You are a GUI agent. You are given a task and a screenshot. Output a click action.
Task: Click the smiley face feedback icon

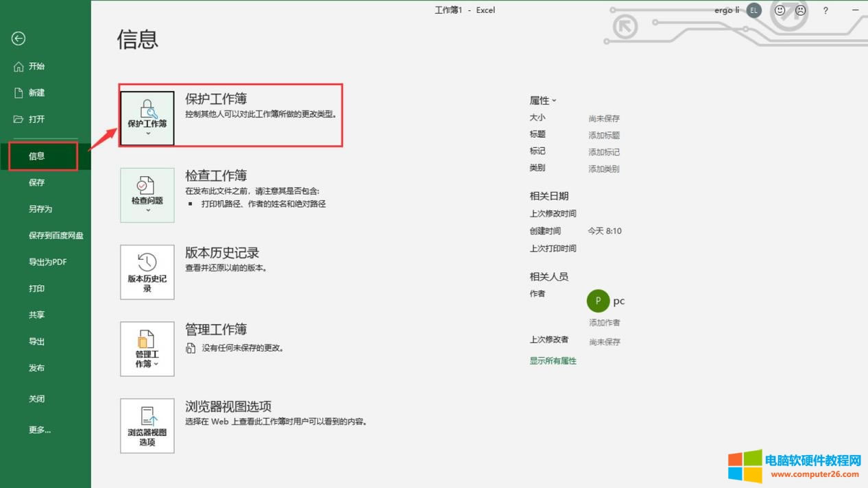pos(780,10)
